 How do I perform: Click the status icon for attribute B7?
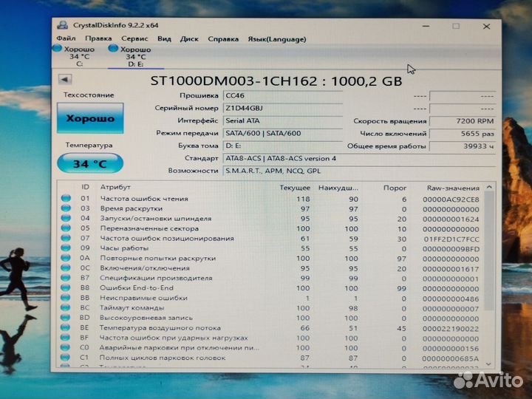pyautogui.click(x=66, y=278)
